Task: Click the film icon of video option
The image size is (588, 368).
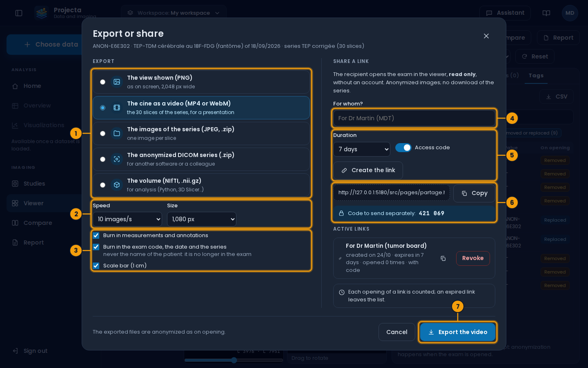Action: point(117,108)
